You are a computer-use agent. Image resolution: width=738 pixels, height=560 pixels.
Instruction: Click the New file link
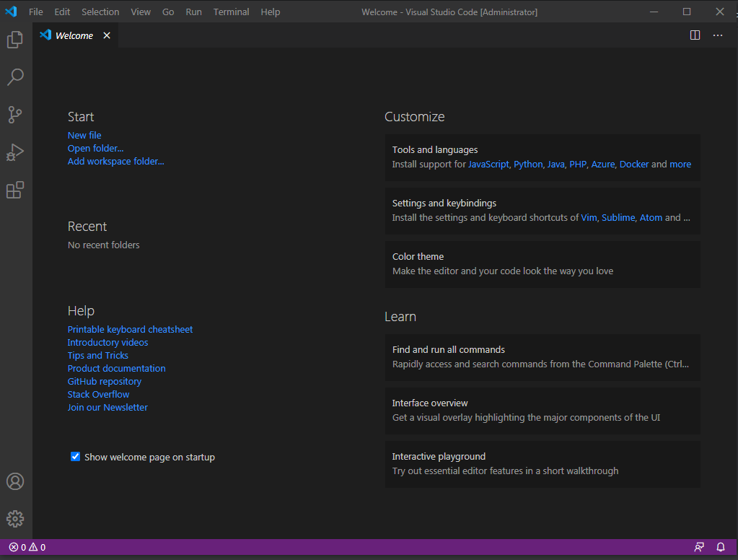[84, 136]
